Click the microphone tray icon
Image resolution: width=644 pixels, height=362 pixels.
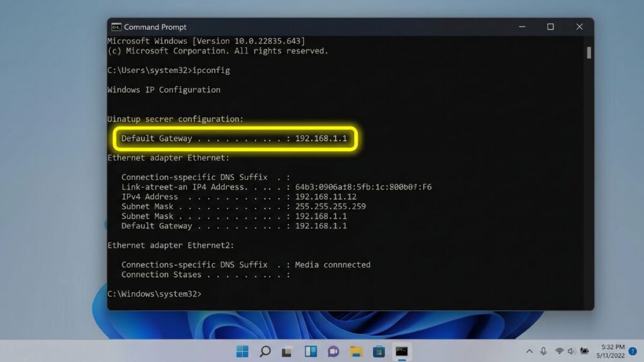click(543, 351)
